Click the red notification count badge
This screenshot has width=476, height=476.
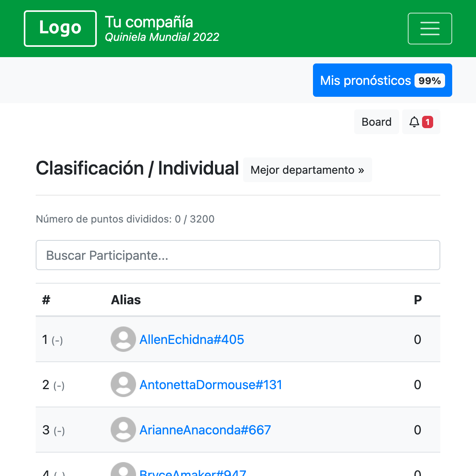point(428,122)
